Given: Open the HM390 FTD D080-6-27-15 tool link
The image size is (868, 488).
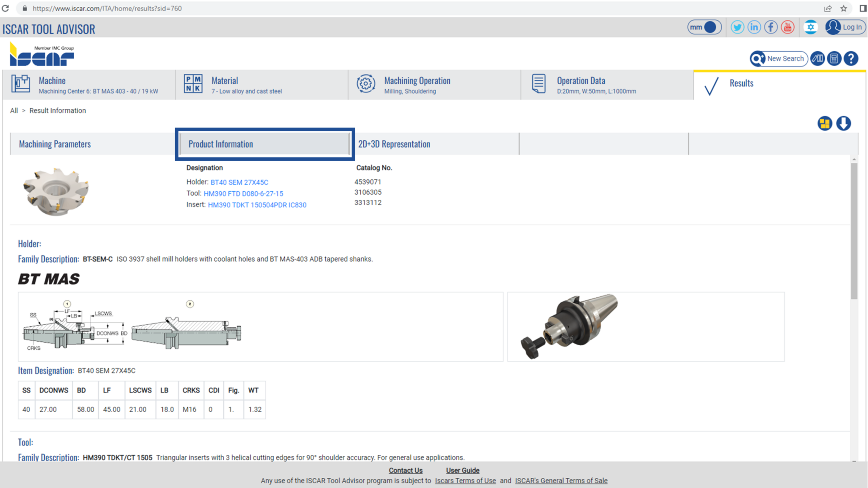Looking at the screenshot, I should click(x=243, y=193).
